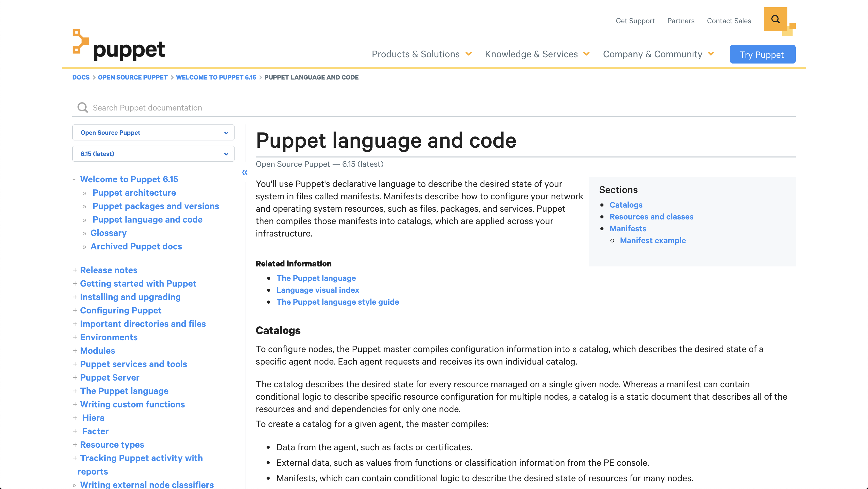Open Modules sidebar link

pos(97,351)
